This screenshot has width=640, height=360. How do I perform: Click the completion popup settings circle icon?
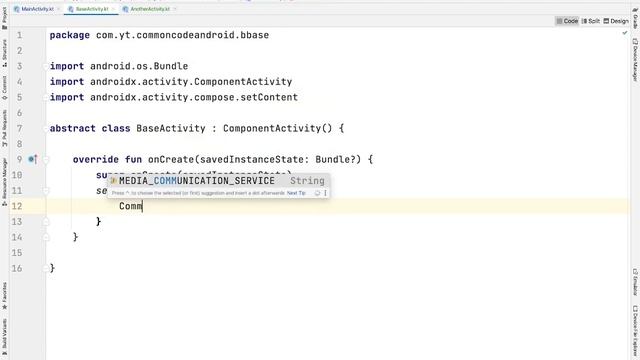317,193
